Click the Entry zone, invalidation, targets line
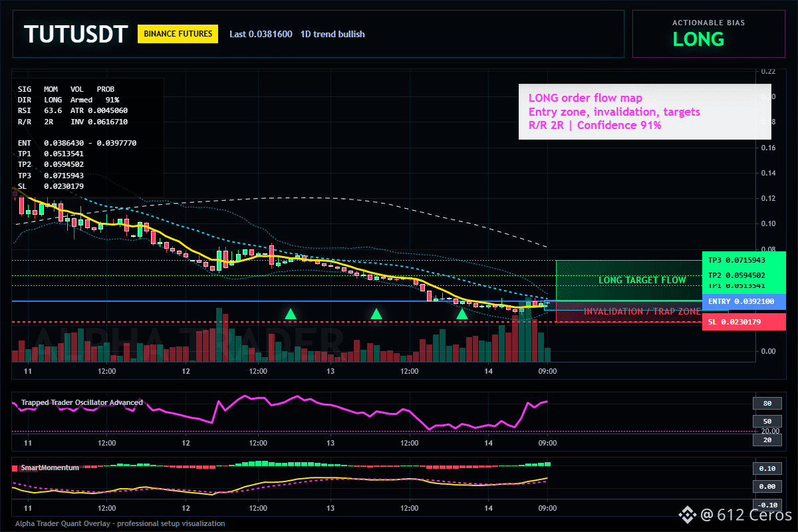The width and height of the screenshot is (798, 532). coord(614,112)
